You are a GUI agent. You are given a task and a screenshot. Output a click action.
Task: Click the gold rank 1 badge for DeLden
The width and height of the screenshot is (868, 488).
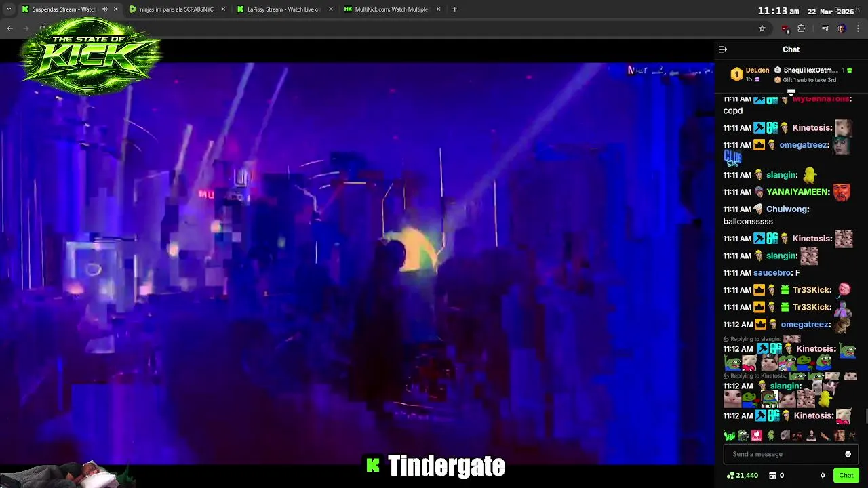(x=737, y=75)
